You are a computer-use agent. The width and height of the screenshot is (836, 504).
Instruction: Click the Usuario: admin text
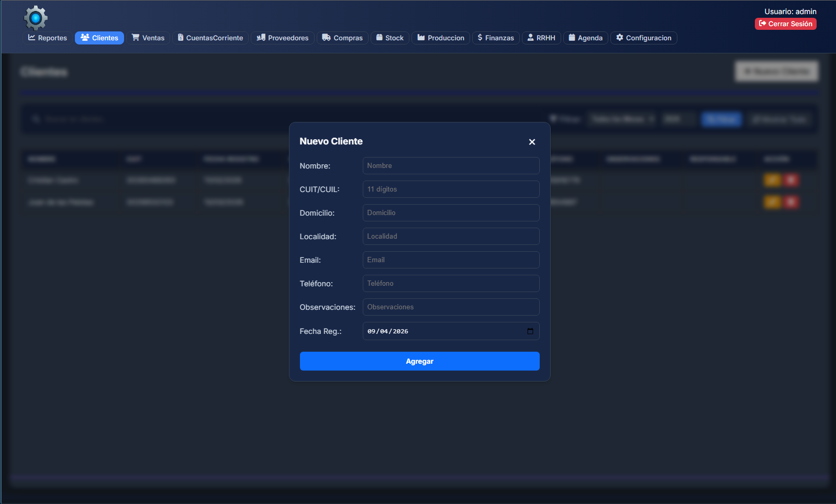[790, 12]
